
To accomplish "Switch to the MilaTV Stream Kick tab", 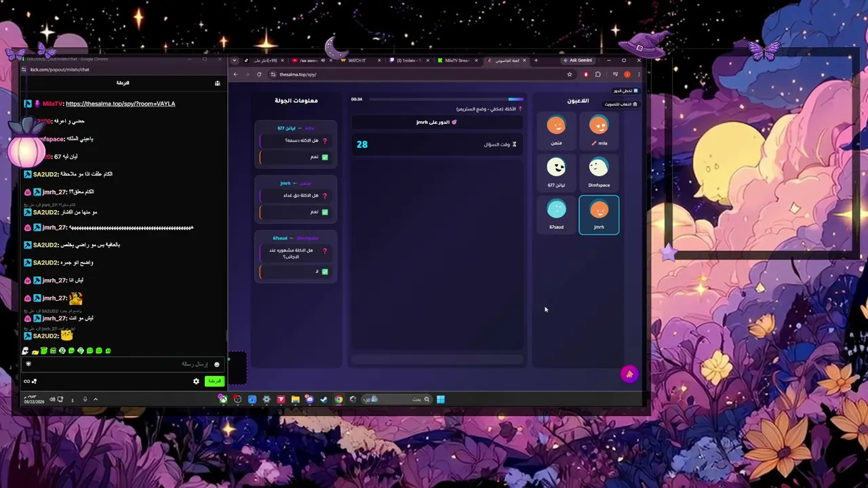I will pos(457,60).
